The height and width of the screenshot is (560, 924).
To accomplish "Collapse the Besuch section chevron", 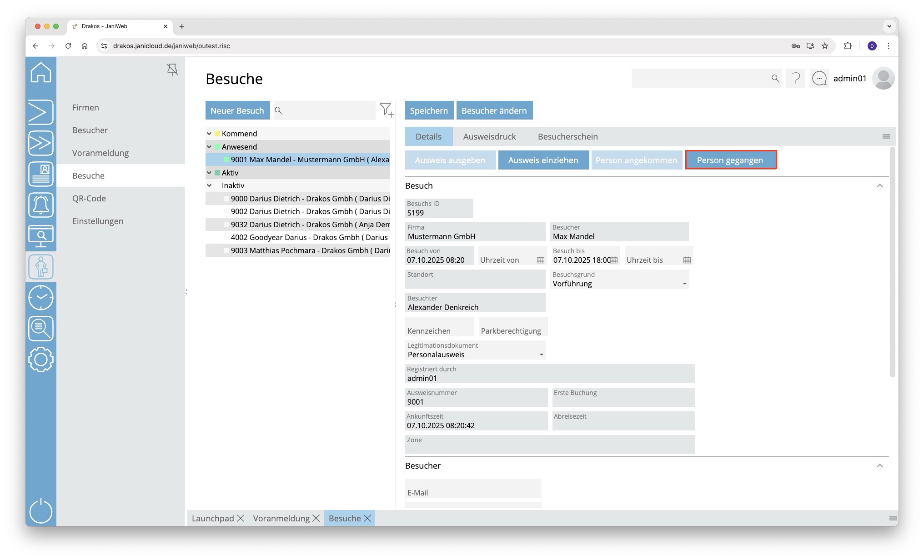I will coord(879,186).
